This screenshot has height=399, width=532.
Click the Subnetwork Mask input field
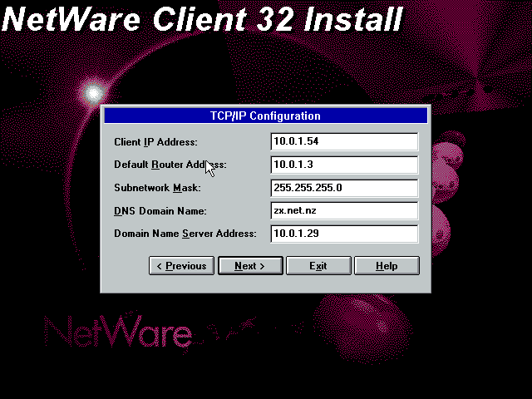pos(344,188)
